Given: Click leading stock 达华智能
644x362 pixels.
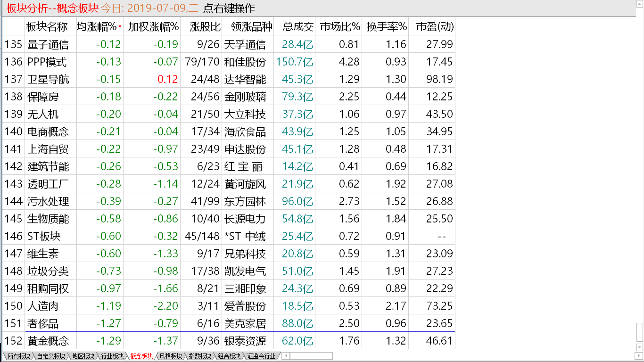Looking at the screenshot, I should click(x=245, y=80).
